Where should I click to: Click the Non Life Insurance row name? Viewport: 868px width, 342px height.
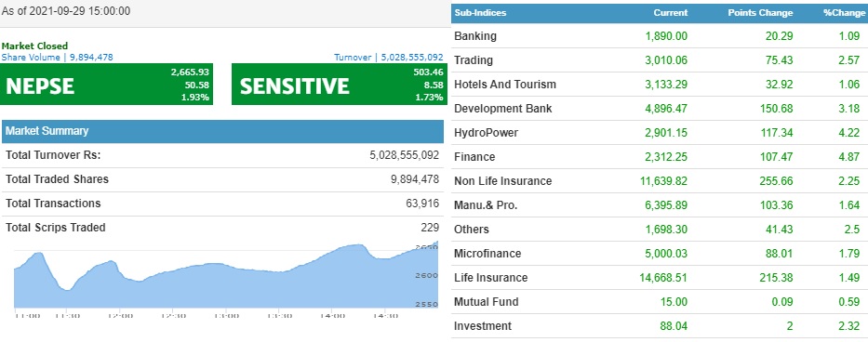(x=502, y=181)
